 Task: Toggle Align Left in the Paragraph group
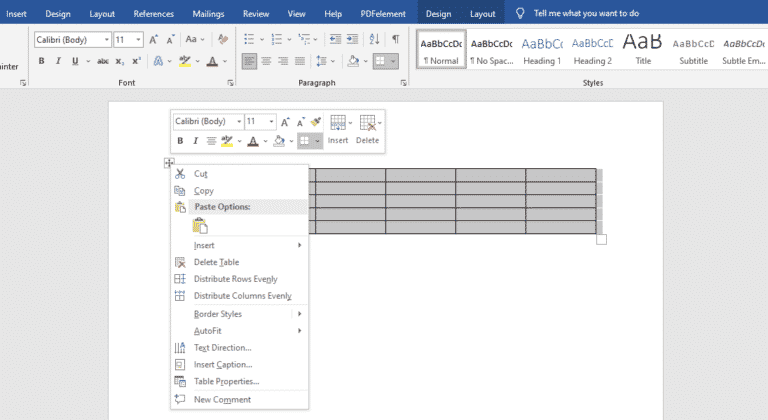pyautogui.click(x=249, y=61)
